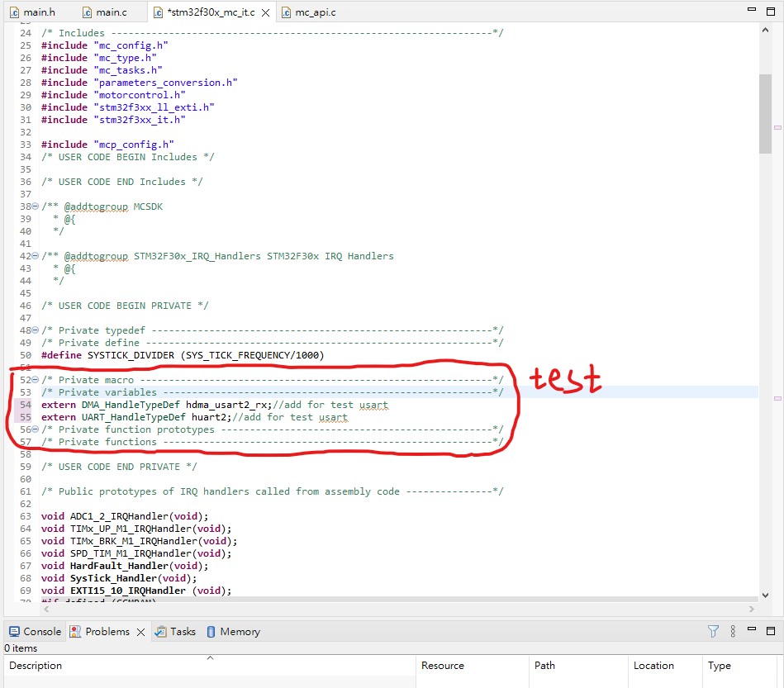
Task: Collapse the addtogroup MCSDK comment block
Action: 36,206
